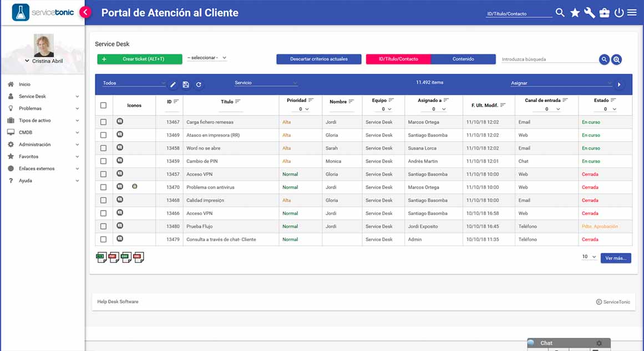The width and height of the screenshot is (644, 351).
Task: Click the star favorites icon in header
Action: [x=575, y=13]
